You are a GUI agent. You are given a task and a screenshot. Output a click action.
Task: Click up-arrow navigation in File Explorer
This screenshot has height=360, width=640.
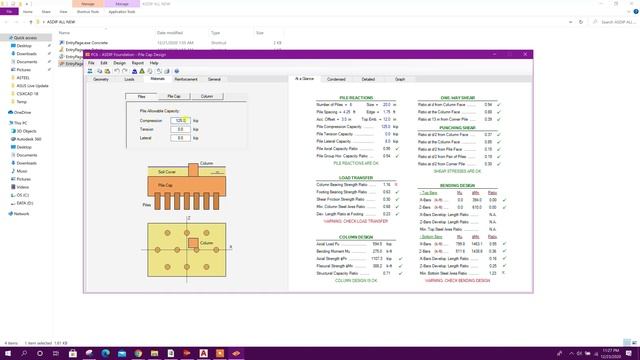(x=31, y=22)
